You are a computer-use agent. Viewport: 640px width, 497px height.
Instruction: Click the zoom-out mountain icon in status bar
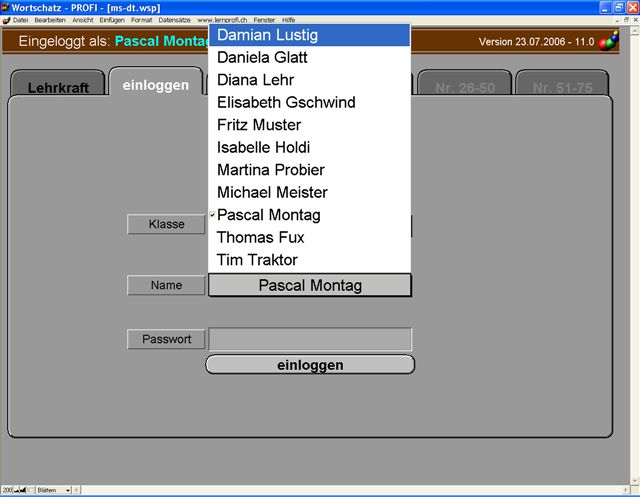coord(16,490)
